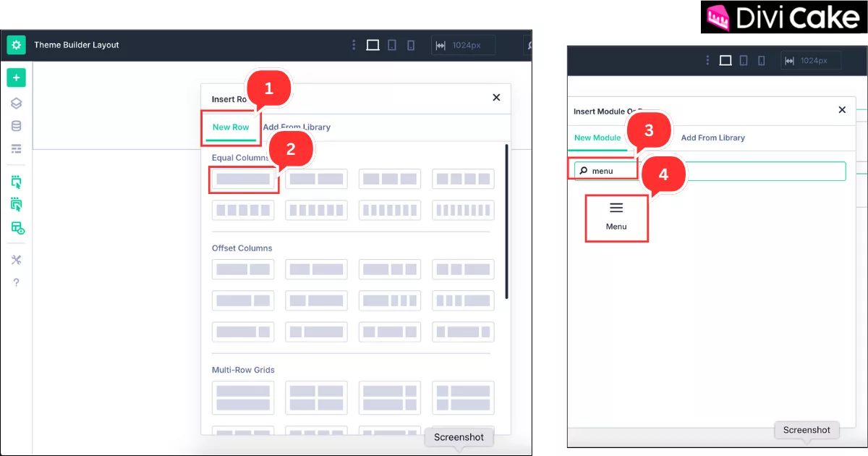This screenshot has width=868, height=456.
Task: Select the stacked dotted-box cursor mode icon
Action: [17, 204]
